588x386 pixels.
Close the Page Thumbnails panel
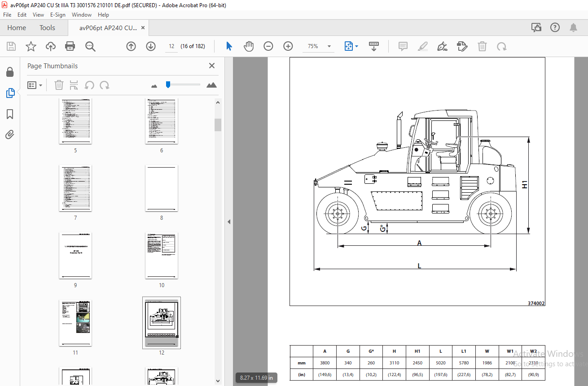click(x=212, y=66)
